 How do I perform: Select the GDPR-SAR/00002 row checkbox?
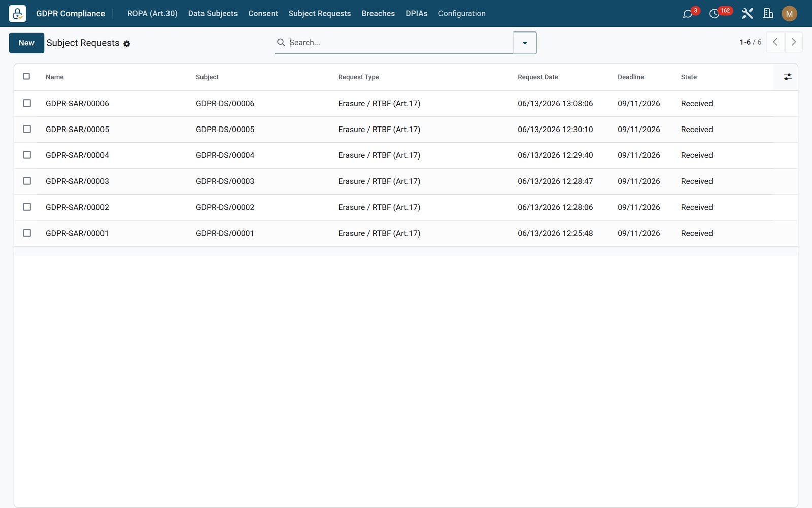pyautogui.click(x=27, y=207)
